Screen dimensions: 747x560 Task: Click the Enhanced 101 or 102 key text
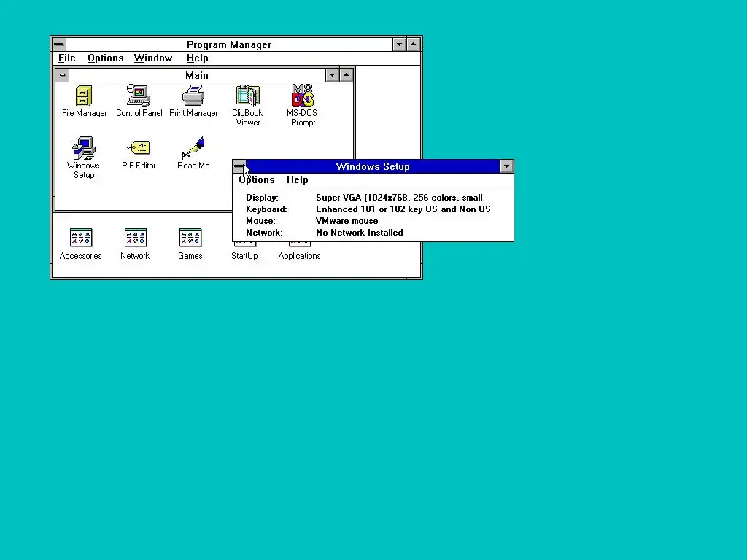(x=403, y=209)
